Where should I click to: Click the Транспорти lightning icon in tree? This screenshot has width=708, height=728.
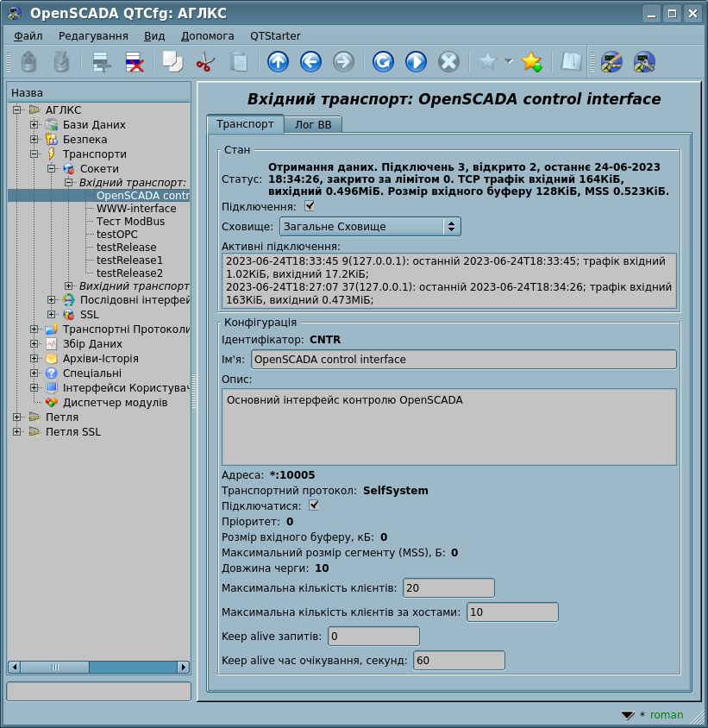click(x=51, y=154)
